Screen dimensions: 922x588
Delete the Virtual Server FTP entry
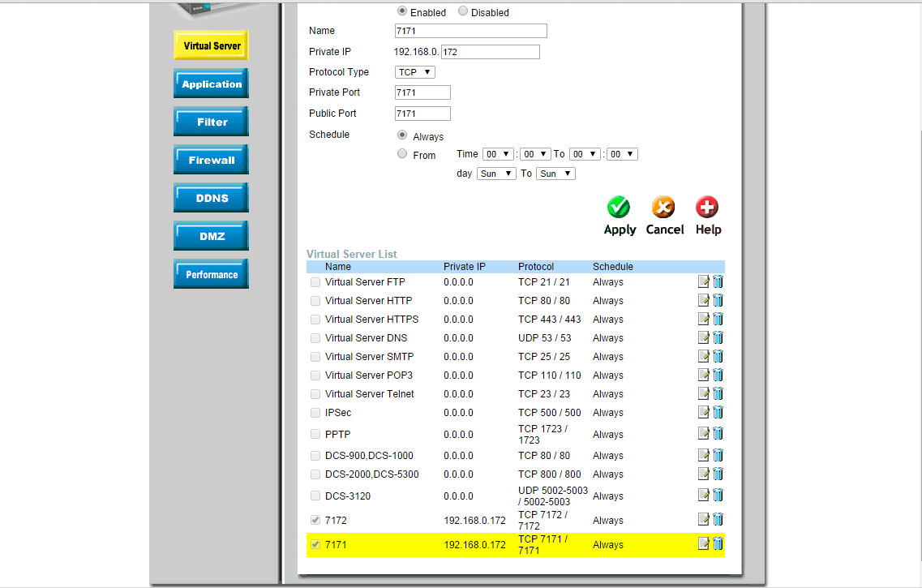click(x=718, y=281)
